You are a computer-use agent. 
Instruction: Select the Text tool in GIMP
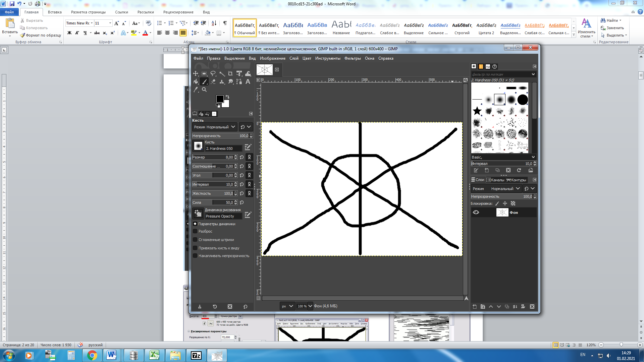[248, 81]
